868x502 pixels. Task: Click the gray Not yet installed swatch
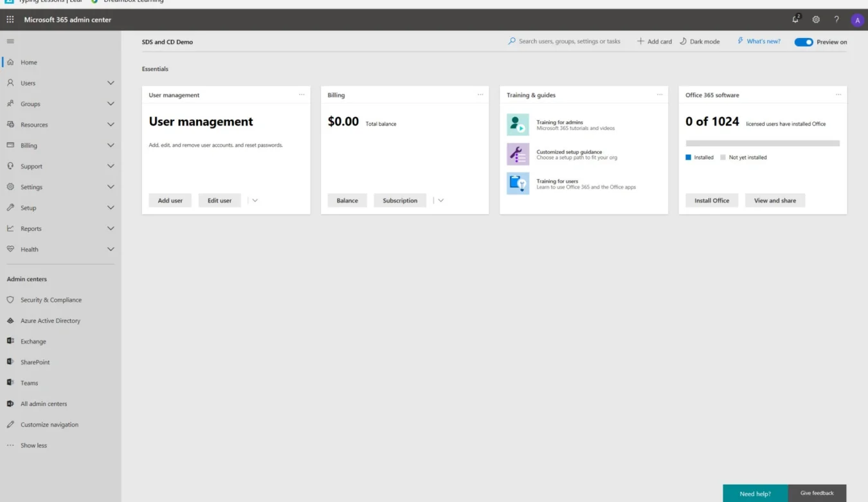(x=723, y=157)
